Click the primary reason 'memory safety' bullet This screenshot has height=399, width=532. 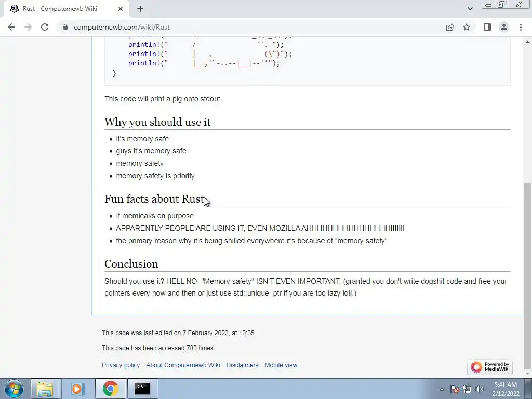[252, 241]
